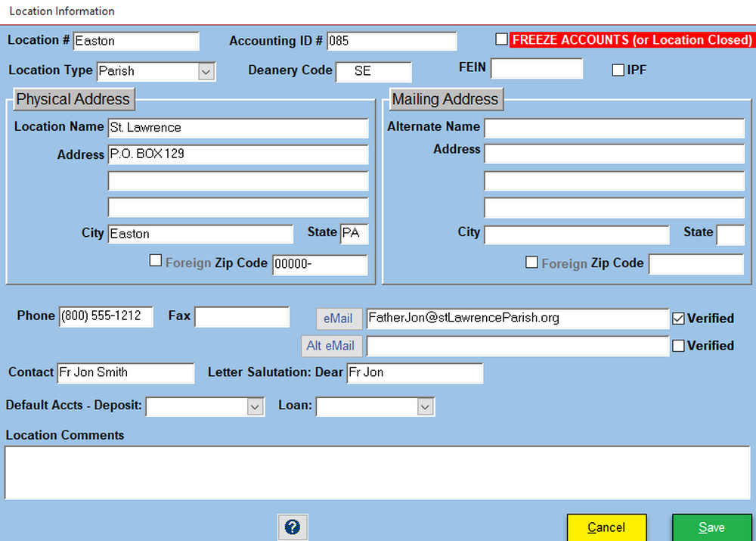Enable the FREEZE ACCOUNTS checkbox
This screenshot has height=541, width=756.
501,39
